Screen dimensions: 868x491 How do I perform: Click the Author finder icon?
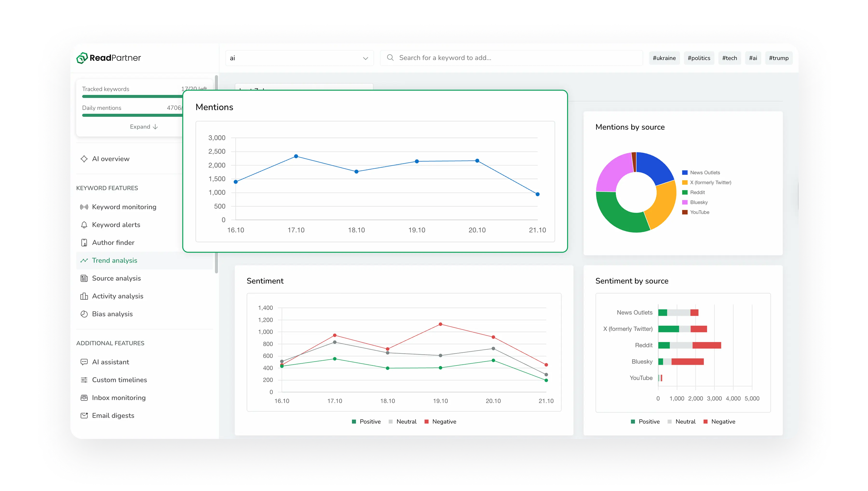pos(84,243)
